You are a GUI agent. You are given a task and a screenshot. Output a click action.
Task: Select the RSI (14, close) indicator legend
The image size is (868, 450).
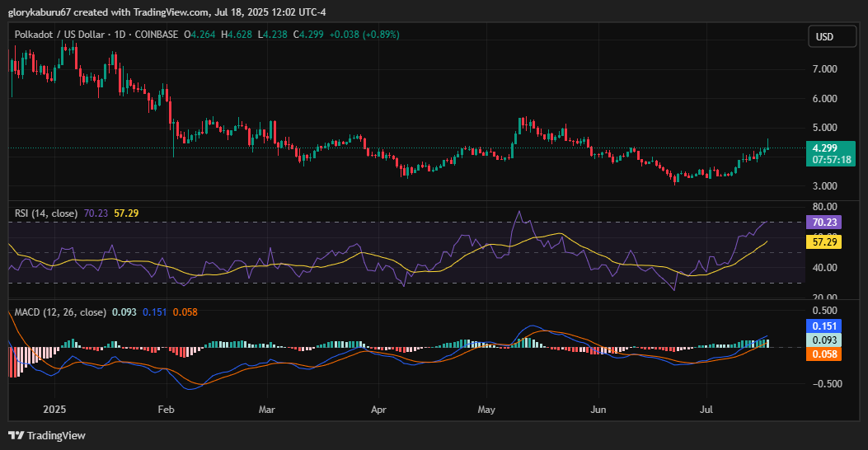(46, 213)
